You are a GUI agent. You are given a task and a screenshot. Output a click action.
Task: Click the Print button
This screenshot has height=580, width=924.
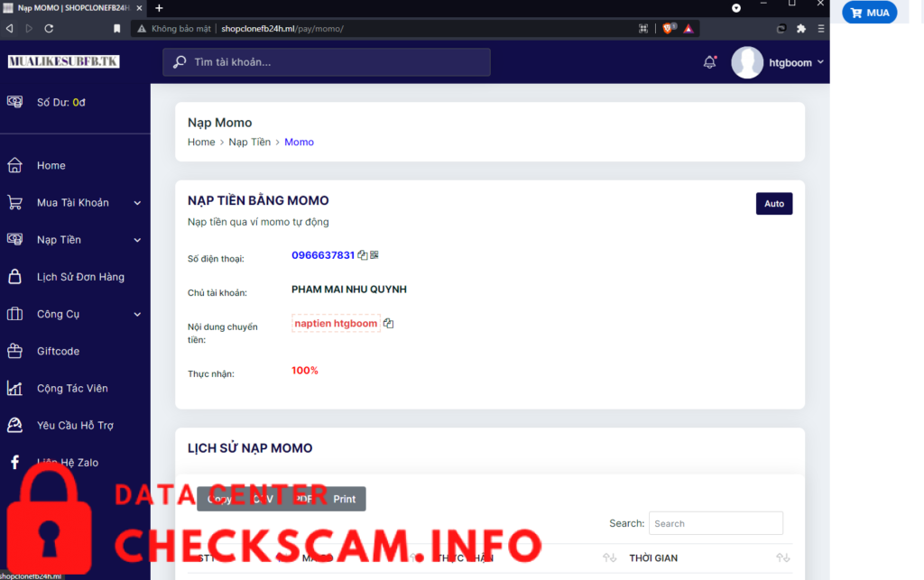(344, 499)
